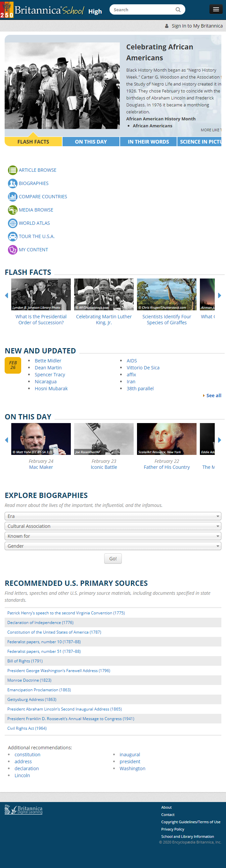Open the Privacy Policy footer link
Viewport: 226px width, 868px height.
(173, 829)
